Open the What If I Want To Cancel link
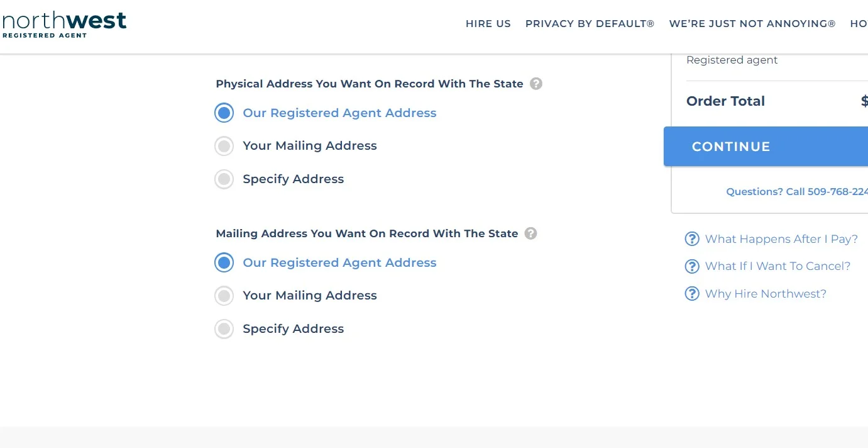868x448 pixels. pyautogui.click(x=777, y=266)
